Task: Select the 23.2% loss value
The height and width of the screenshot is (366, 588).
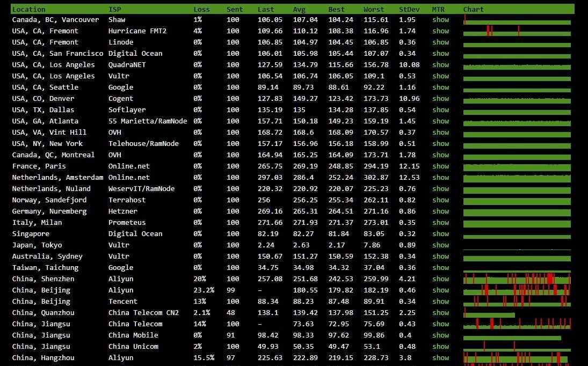Action: (x=204, y=290)
